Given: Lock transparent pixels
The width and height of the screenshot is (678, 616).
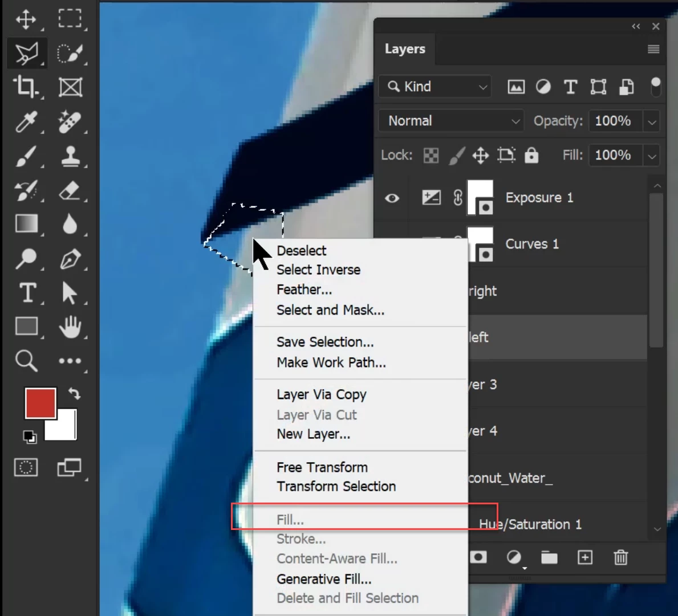Looking at the screenshot, I should [431, 156].
